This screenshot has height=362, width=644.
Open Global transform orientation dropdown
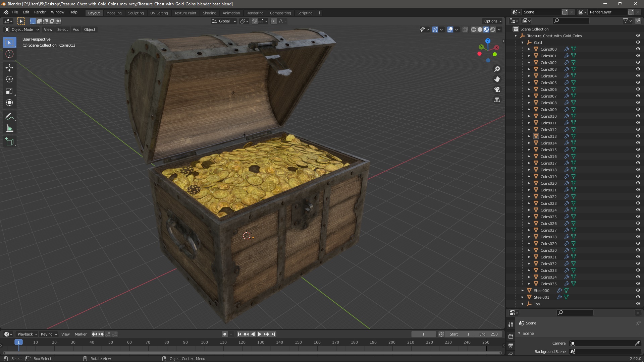click(x=224, y=21)
